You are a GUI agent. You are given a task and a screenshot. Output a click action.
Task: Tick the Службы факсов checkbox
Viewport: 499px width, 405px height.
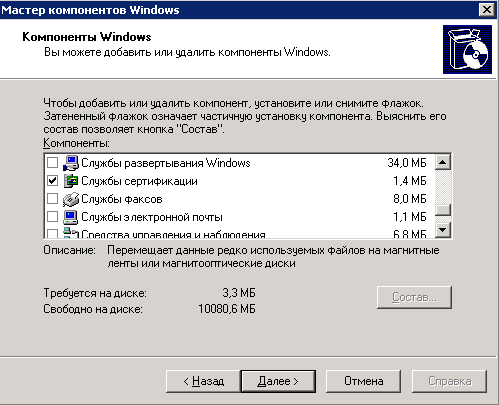(52, 199)
